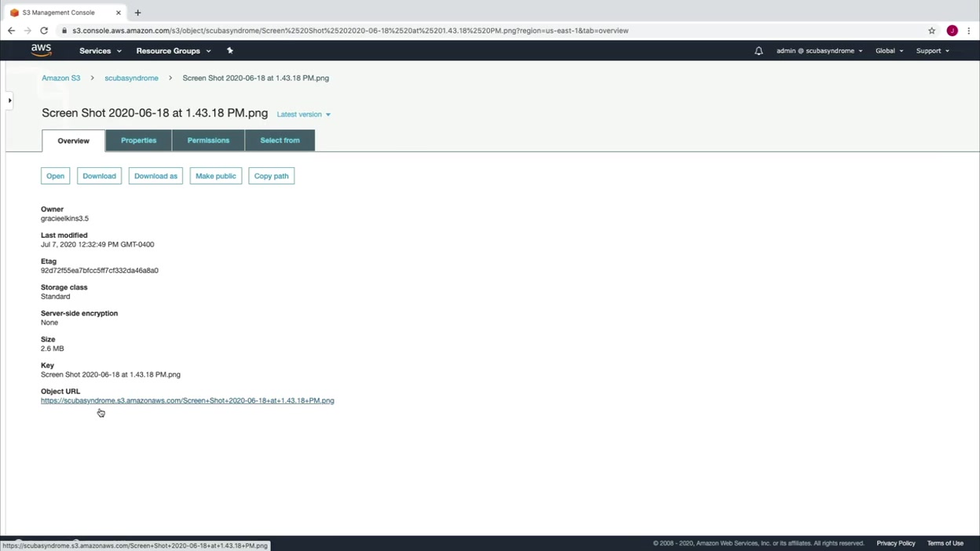The width and height of the screenshot is (980, 551).
Task: Go to scubasyndrome bucket breadcrumb
Action: (131, 78)
